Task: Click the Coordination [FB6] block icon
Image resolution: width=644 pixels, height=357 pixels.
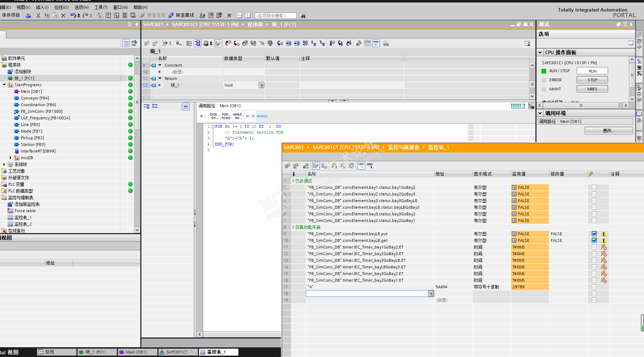Action: (x=16, y=105)
